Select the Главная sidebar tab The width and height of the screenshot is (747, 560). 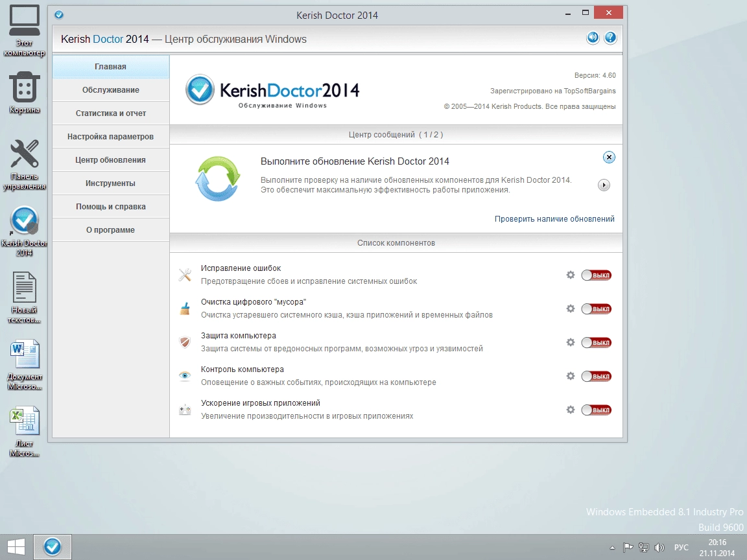(x=110, y=67)
